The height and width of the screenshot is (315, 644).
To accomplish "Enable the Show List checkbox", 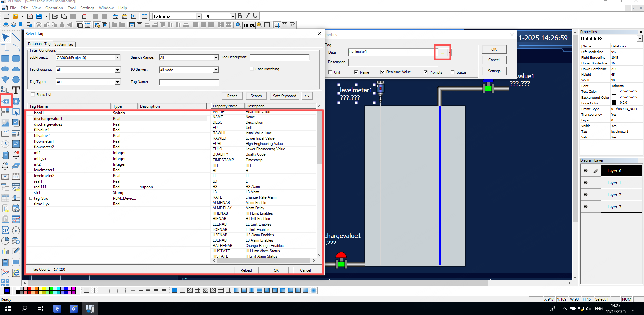I will [x=33, y=95].
